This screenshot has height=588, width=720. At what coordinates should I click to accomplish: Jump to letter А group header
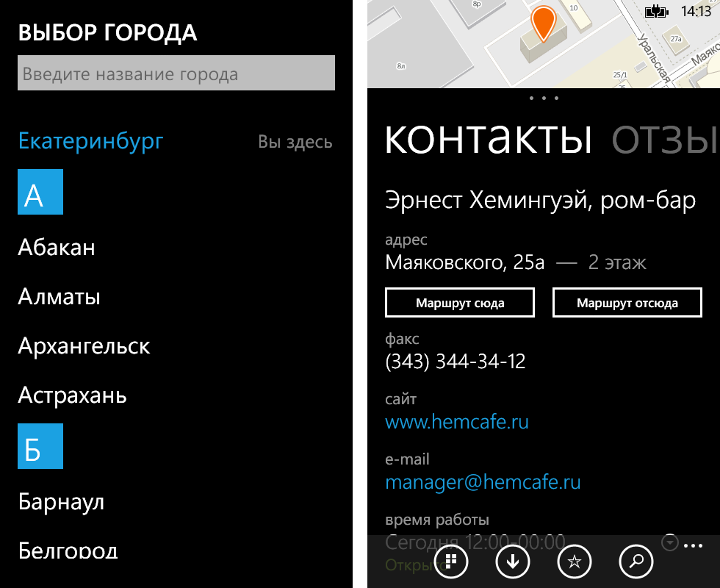point(40,192)
